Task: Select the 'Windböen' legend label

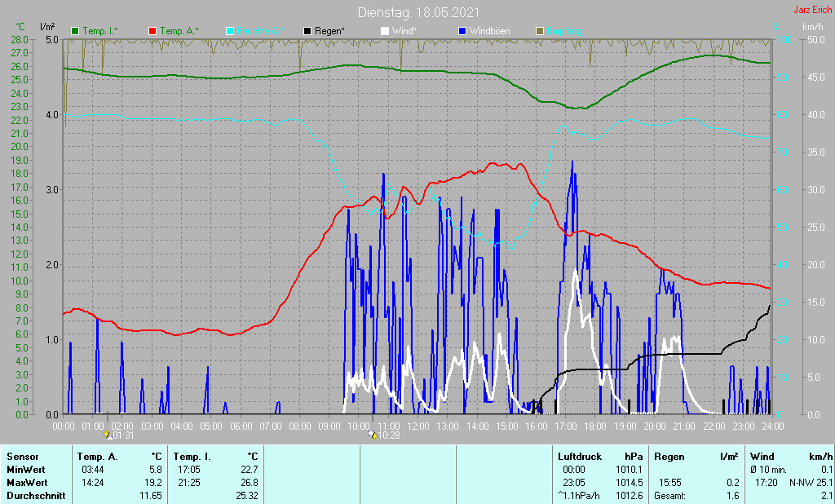Action: (489, 31)
